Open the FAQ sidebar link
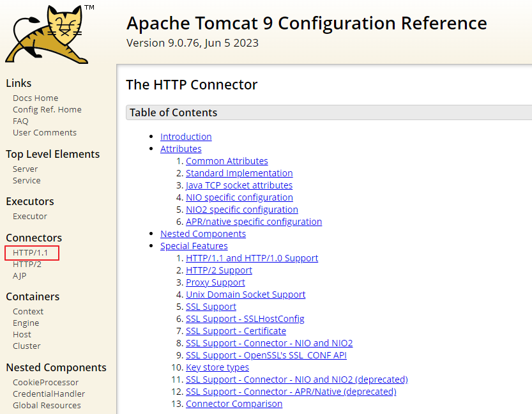532x414 pixels. pyautogui.click(x=20, y=121)
